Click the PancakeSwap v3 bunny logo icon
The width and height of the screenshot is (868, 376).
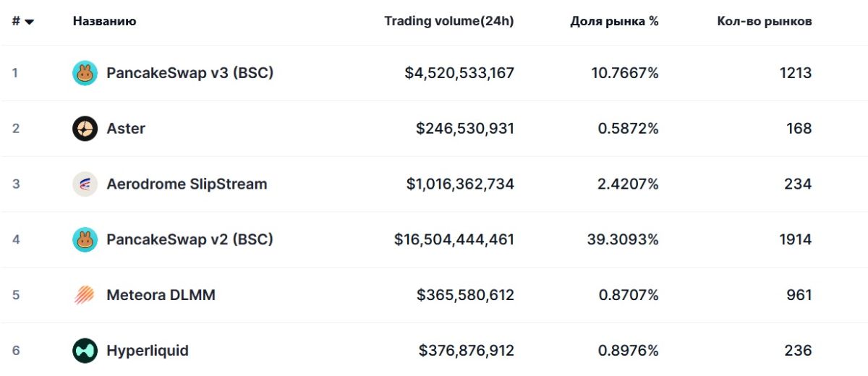coord(85,73)
